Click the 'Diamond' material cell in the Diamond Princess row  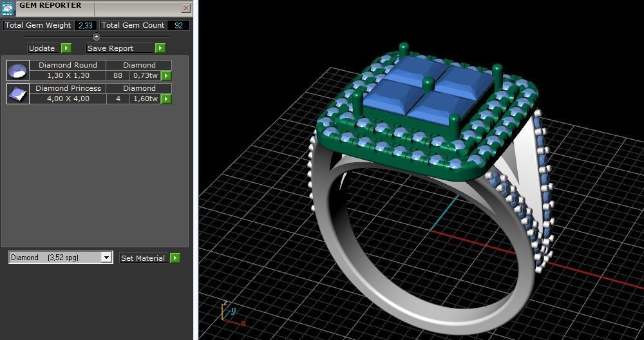tap(139, 88)
